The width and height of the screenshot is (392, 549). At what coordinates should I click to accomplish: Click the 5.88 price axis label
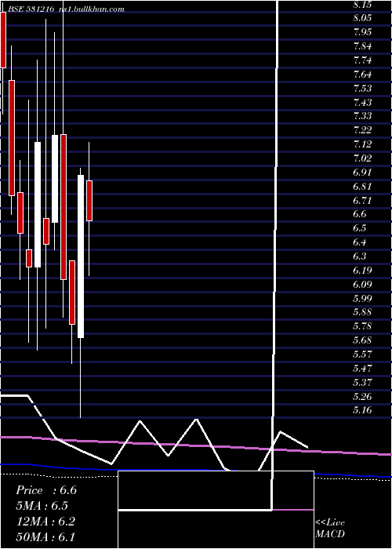[x=362, y=312]
